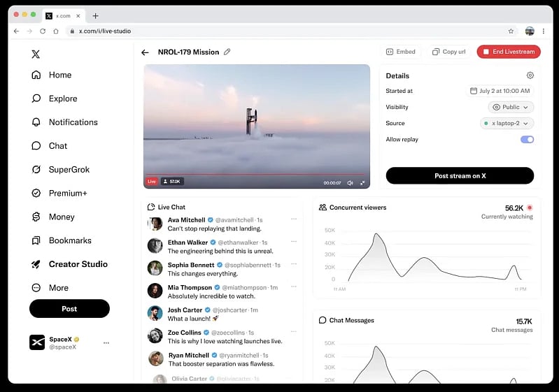
Task: Click Ethan Walker's avatar
Action: pyautogui.click(x=155, y=246)
